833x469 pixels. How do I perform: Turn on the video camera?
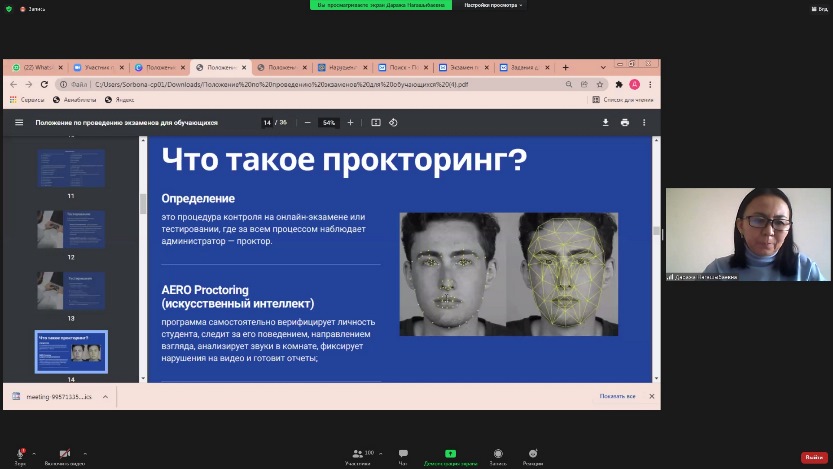point(65,454)
